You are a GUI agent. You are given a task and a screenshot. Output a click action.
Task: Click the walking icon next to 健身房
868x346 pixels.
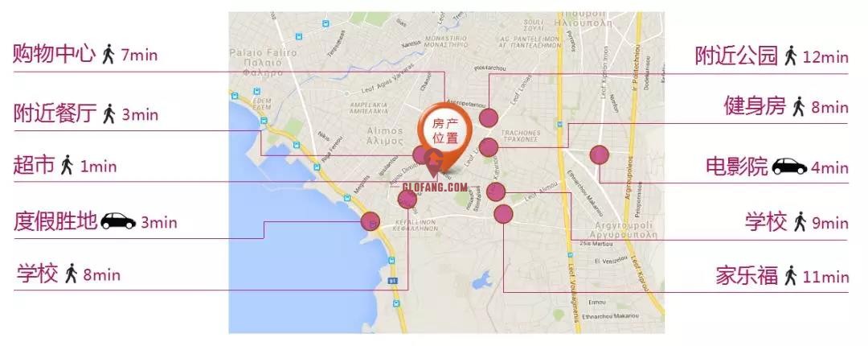(x=798, y=106)
